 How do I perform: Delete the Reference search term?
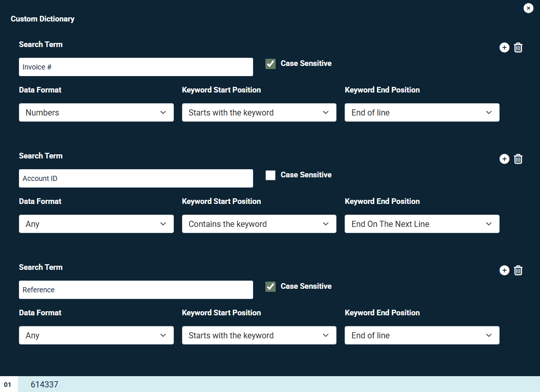click(518, 270)
